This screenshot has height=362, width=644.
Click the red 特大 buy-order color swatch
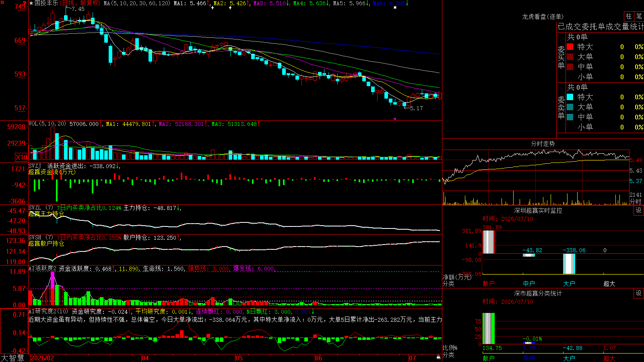(x=570, y=47)
